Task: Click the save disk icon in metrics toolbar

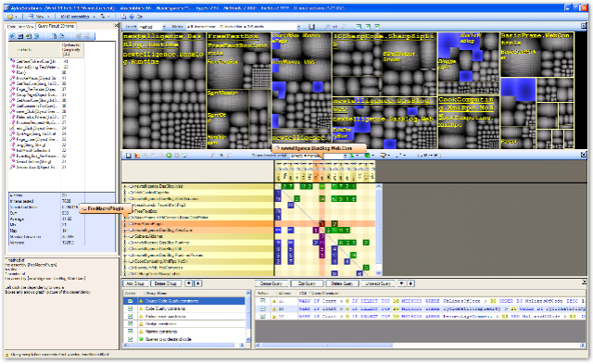Action: (312, 27)
